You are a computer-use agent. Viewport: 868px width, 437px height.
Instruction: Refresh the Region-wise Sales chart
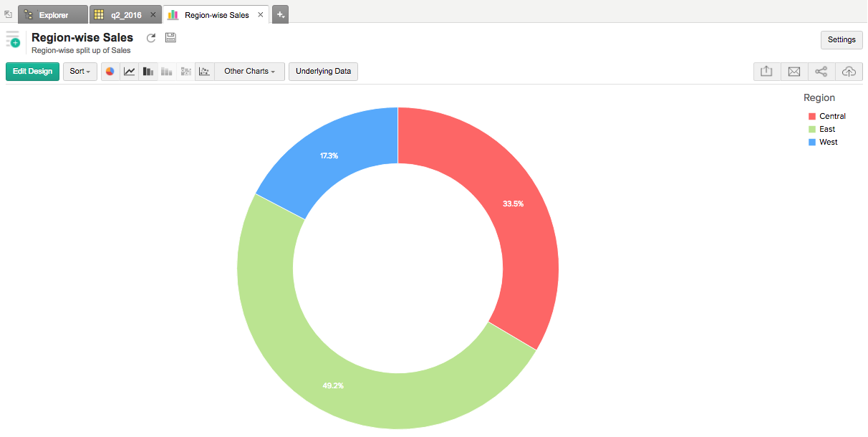click(151, 38)
